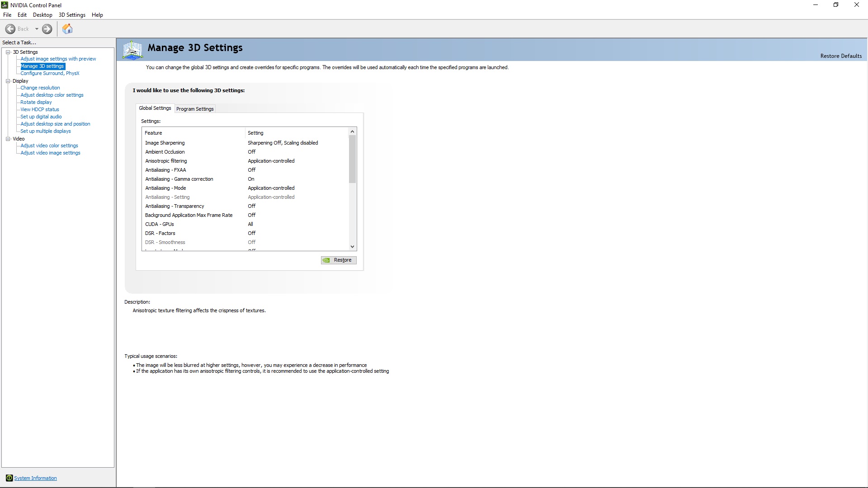Click CUDA - GPUs 'All' value
Screen dimensions: 868x488
point(250,224)
